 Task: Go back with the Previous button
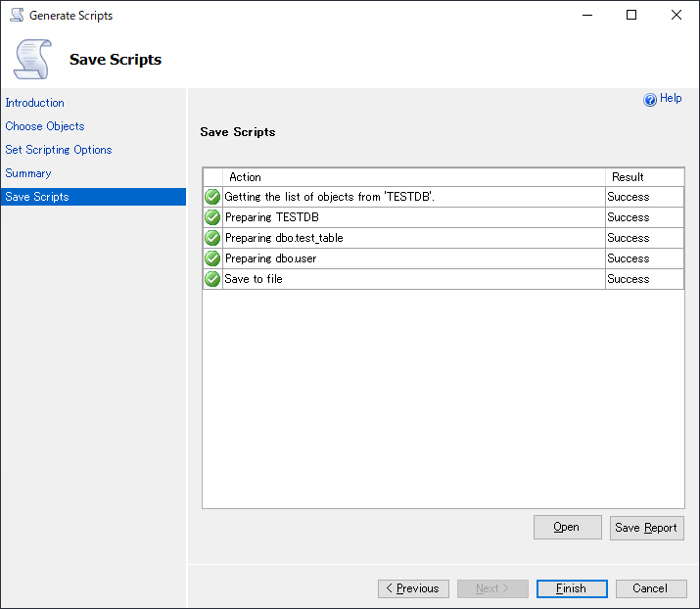tap(413, 588)
